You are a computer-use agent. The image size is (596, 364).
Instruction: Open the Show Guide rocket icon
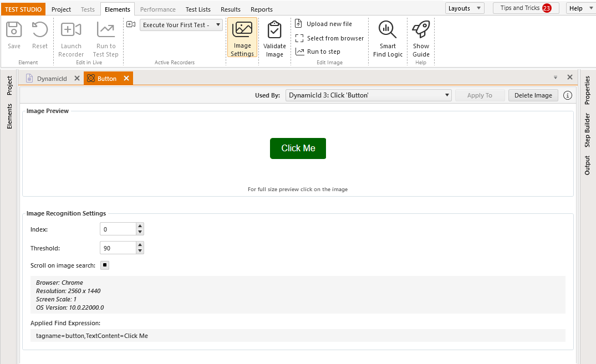(x=421, y=29)
